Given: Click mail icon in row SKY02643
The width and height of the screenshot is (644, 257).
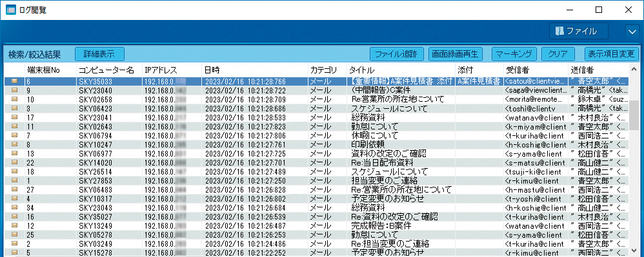Looking at the screenshot, I should tap(14, 126).
